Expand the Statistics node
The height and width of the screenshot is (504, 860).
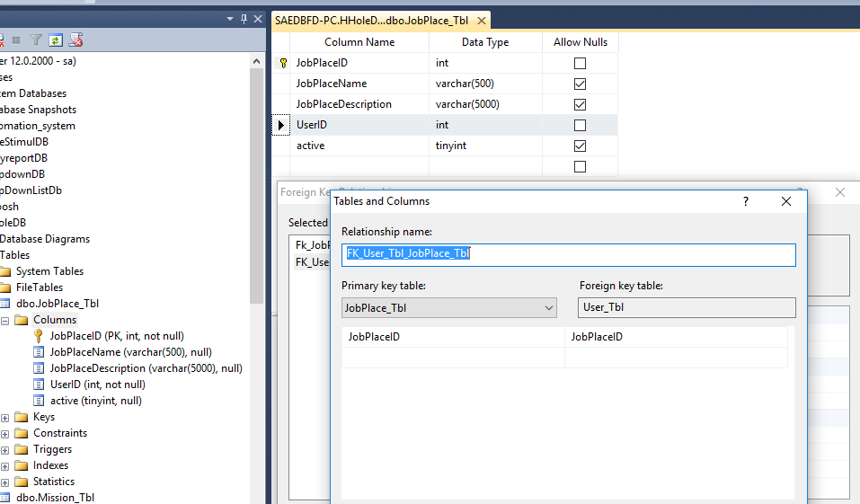[x=4, y=482]
